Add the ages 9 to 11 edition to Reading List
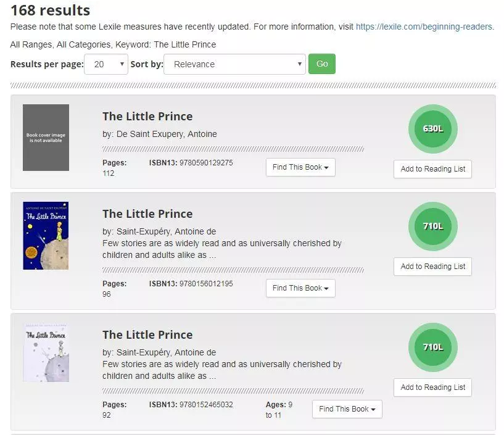The height and width of the screenshot is (435, 504). (432, 387)
